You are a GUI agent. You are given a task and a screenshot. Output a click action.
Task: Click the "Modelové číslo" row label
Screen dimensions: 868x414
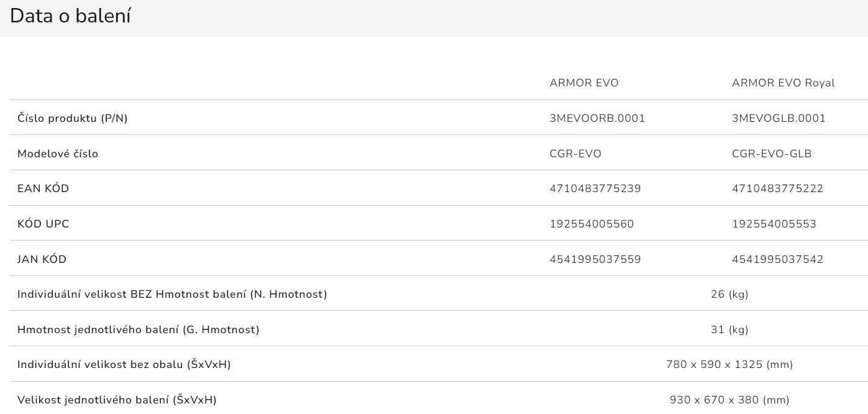[x=58, y=154]
